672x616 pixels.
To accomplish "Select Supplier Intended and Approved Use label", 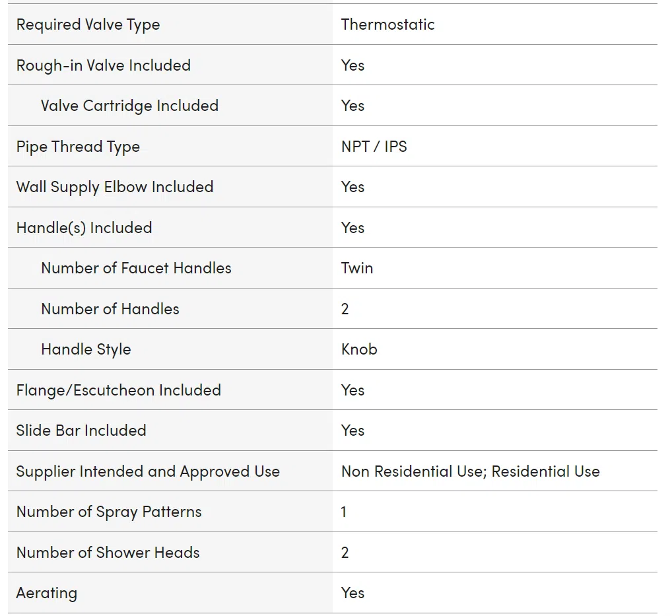I will click(x=148, y=471).
